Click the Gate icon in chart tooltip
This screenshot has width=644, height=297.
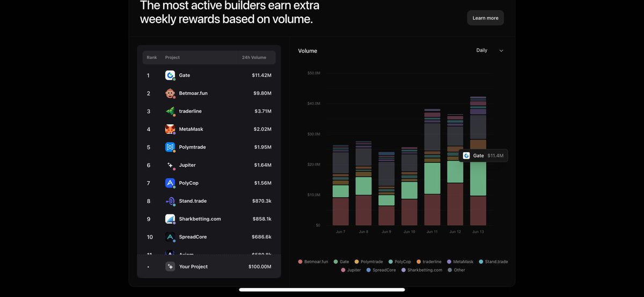(x=466, y=155)
